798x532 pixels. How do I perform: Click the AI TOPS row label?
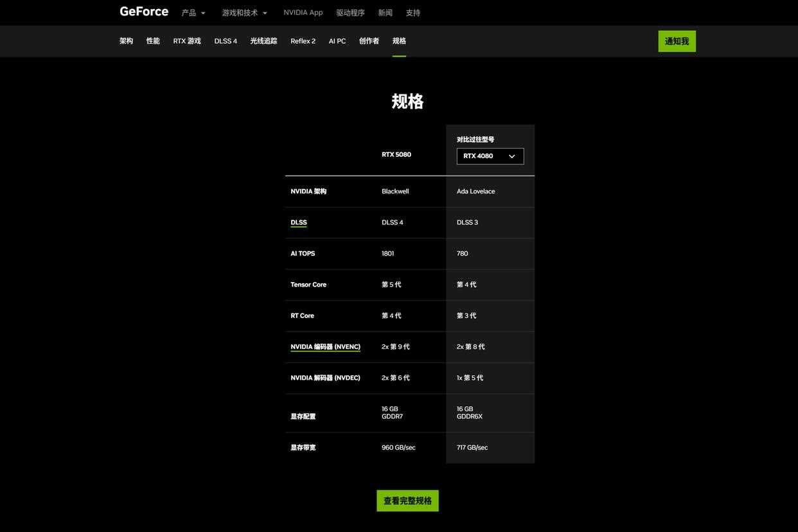pyautogui.click(x=303, y=254)
